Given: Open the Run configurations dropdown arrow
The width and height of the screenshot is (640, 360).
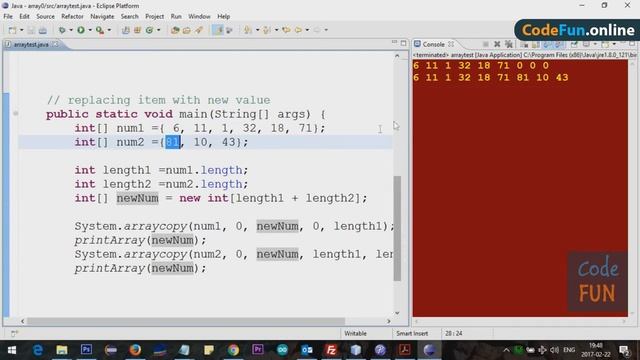Looking at the screenshot, I should pyautogui.click(x=90, y=30).
